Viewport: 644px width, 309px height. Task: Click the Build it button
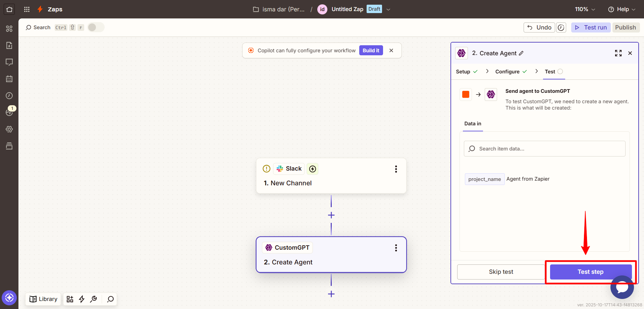pyautogui.click(x=371, y=51)
